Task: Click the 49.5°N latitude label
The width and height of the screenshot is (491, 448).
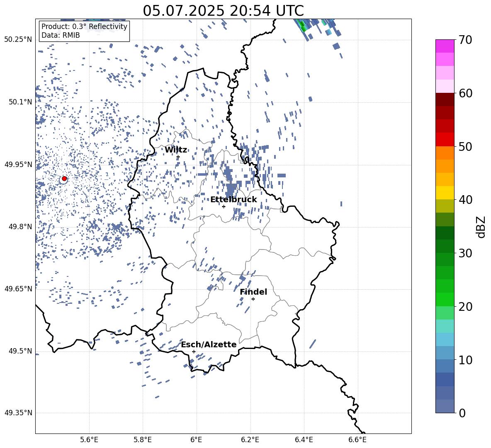Action: pos(20,351)
